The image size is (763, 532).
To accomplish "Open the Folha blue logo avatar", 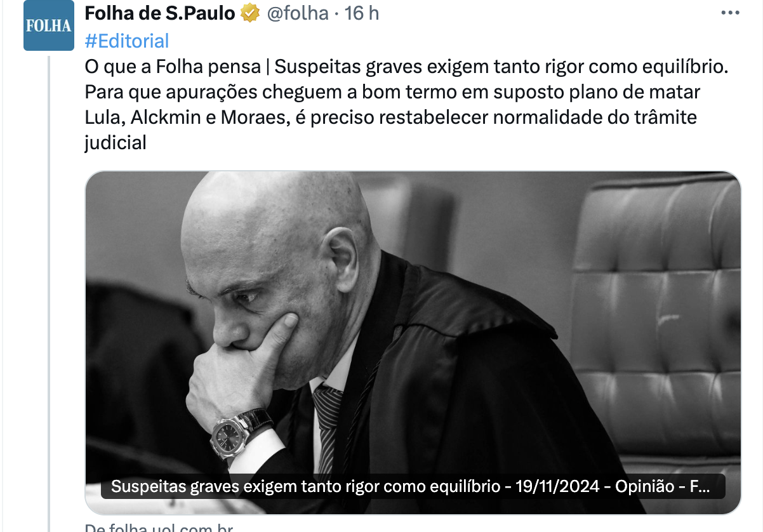I will (x=49, y=25).
